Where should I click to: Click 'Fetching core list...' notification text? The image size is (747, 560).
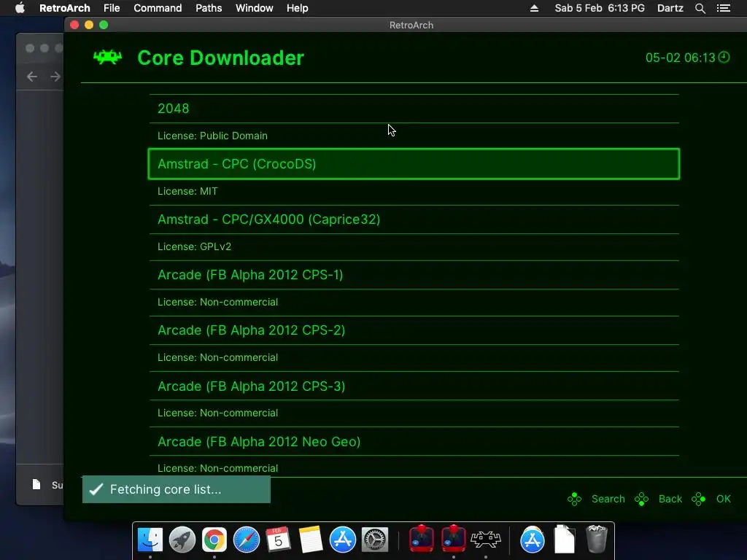pyautogui.click(x=166, y=489)
